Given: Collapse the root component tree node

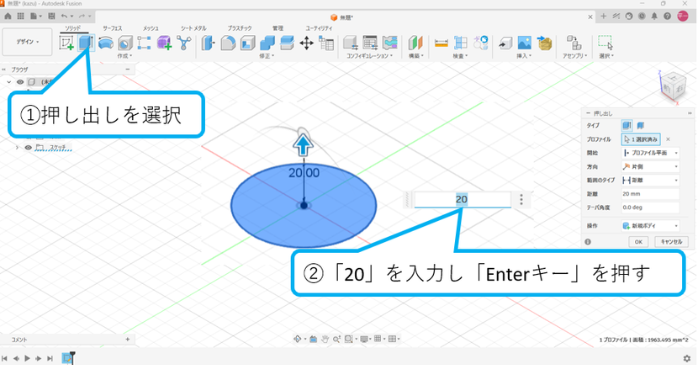Looking at the screenshot, I should pyautogui.click(x=9, y=82).
